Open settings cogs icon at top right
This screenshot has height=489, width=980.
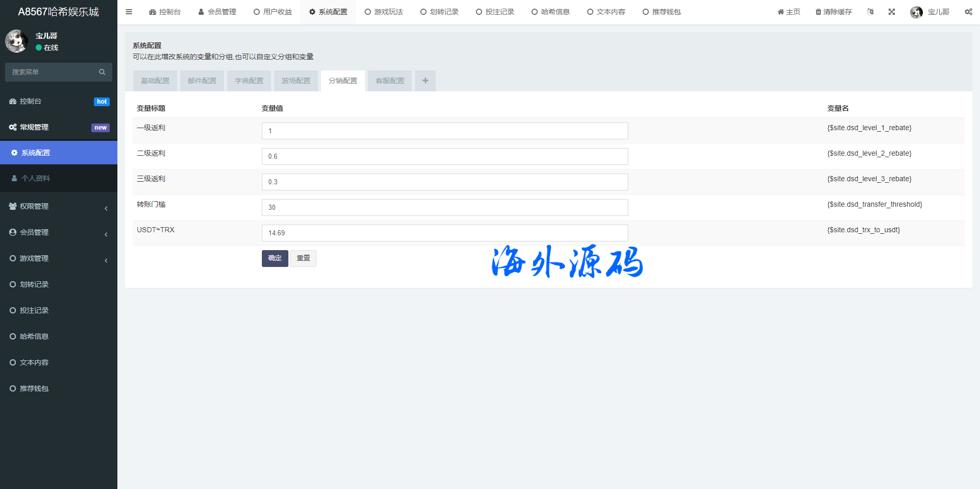[968, 12]
